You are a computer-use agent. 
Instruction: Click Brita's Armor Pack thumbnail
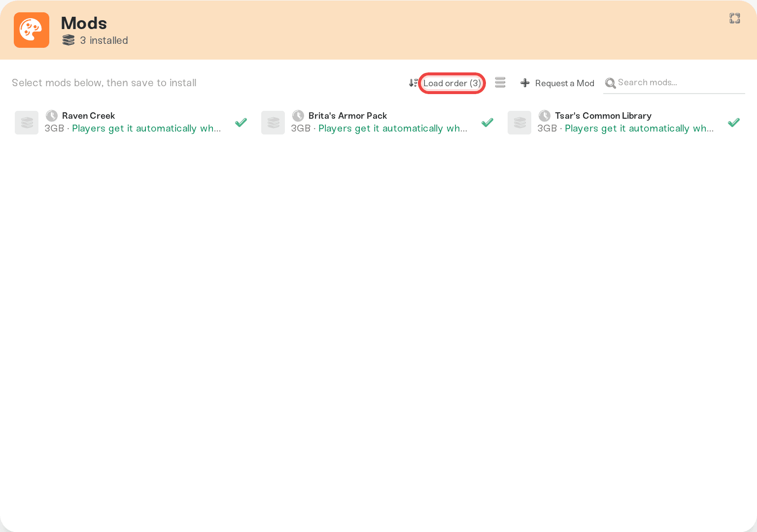click(273, 123)
